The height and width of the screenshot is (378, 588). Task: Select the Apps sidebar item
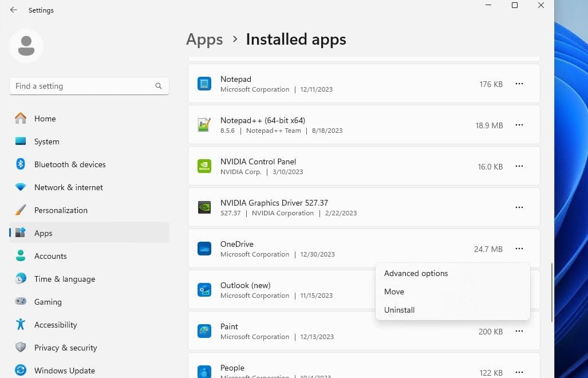click(x=89, y=233)
